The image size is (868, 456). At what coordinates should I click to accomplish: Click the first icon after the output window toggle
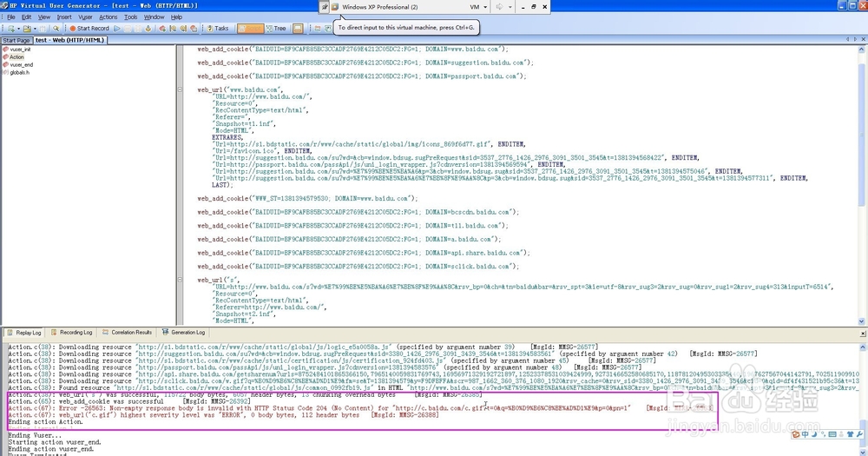317,29
